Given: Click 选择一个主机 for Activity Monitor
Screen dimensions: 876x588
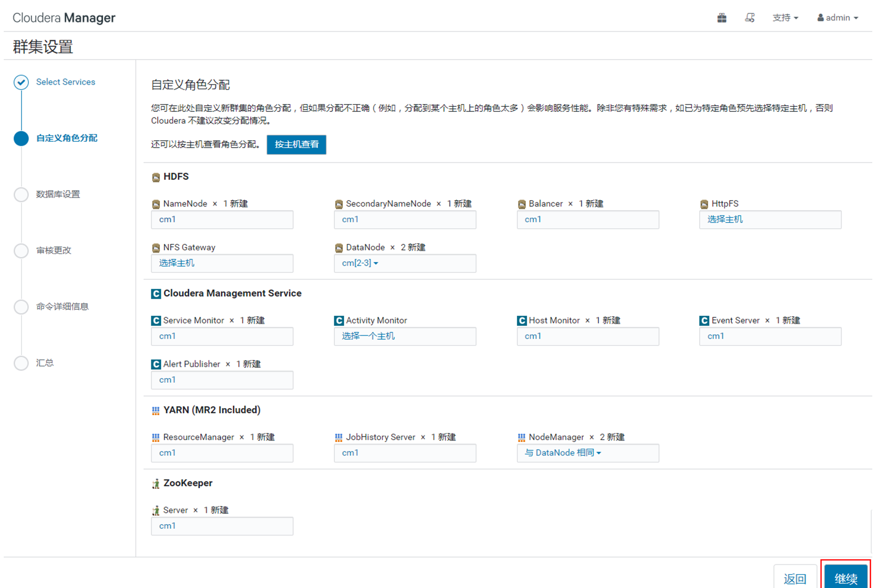Looking at the screenshot, I should click(x=405, y=336).
